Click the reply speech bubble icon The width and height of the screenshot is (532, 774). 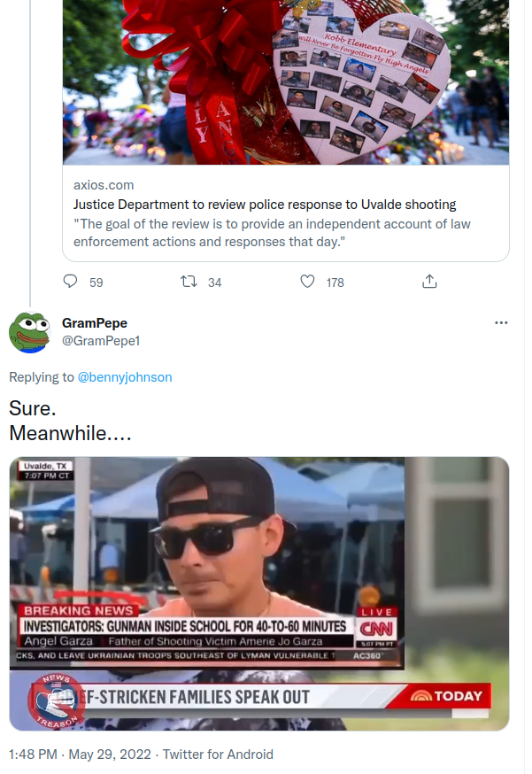[x=71, y=282]
